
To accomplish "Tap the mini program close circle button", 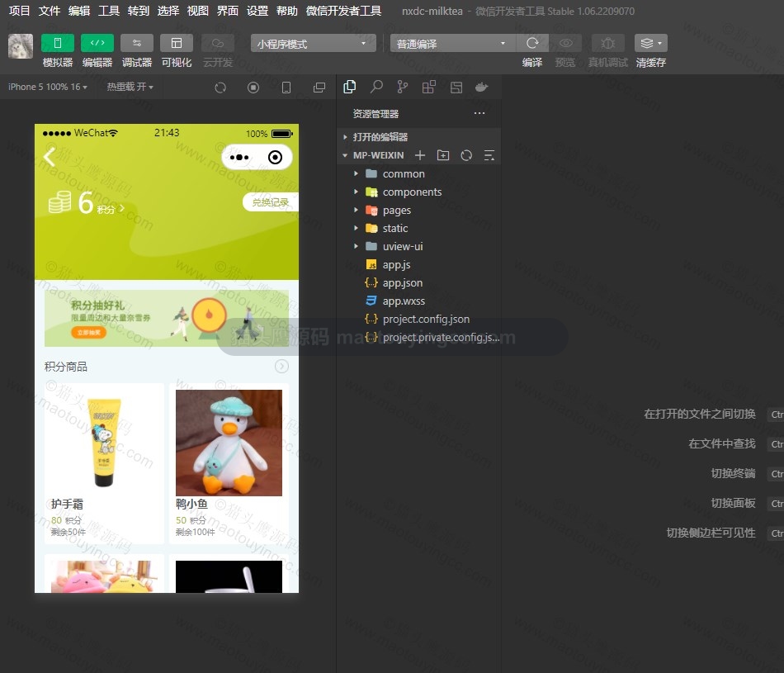I will 275,158.
